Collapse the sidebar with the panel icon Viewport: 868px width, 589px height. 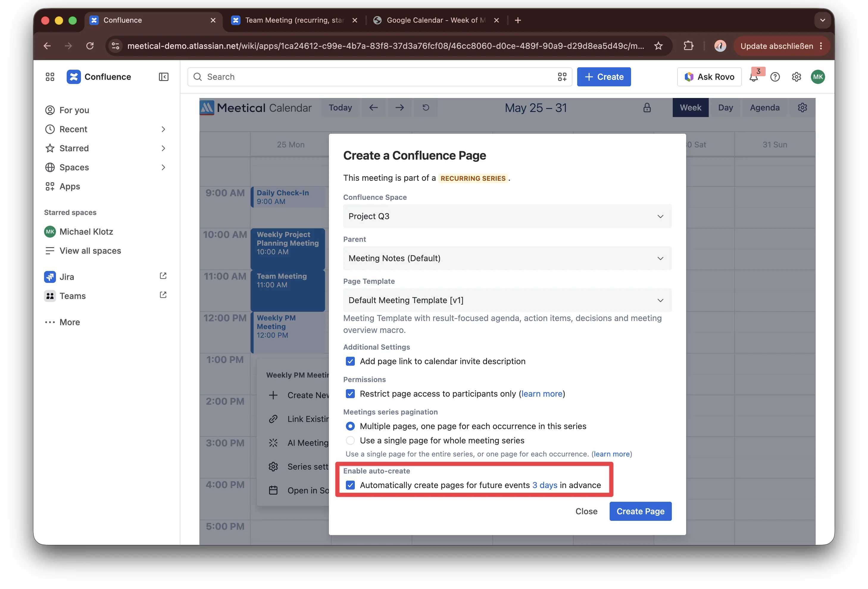(164, 77)
